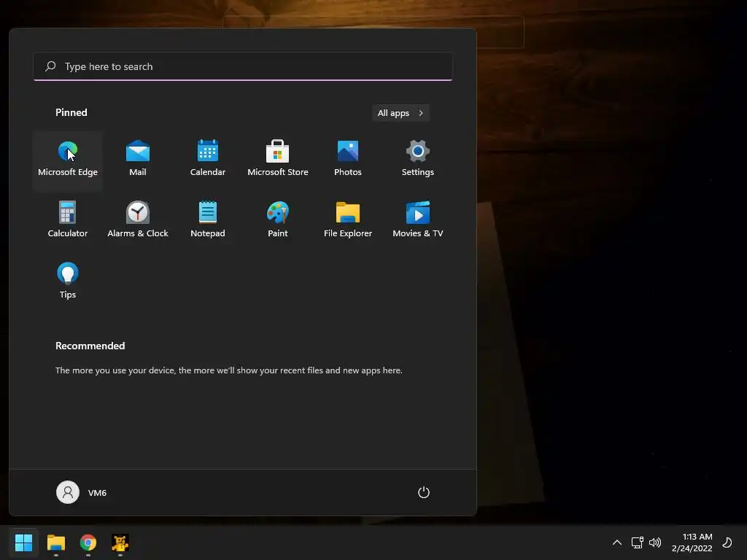Open the VM6 user account menu
This screenshot has width=747, height=560.
click(x=82, y=492)
